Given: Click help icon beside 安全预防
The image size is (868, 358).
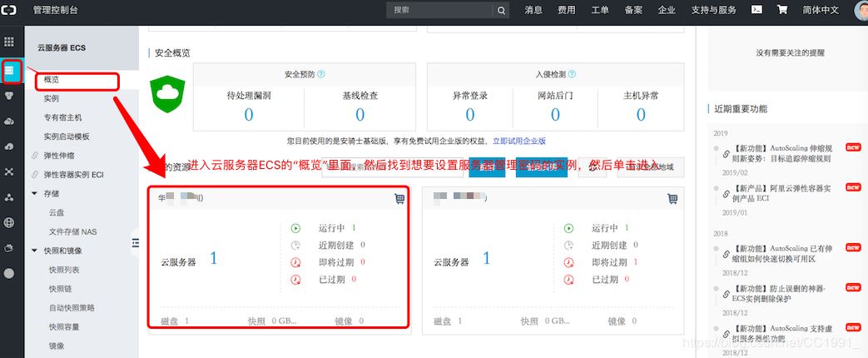Looking at the screenshot, I should 321,74.
